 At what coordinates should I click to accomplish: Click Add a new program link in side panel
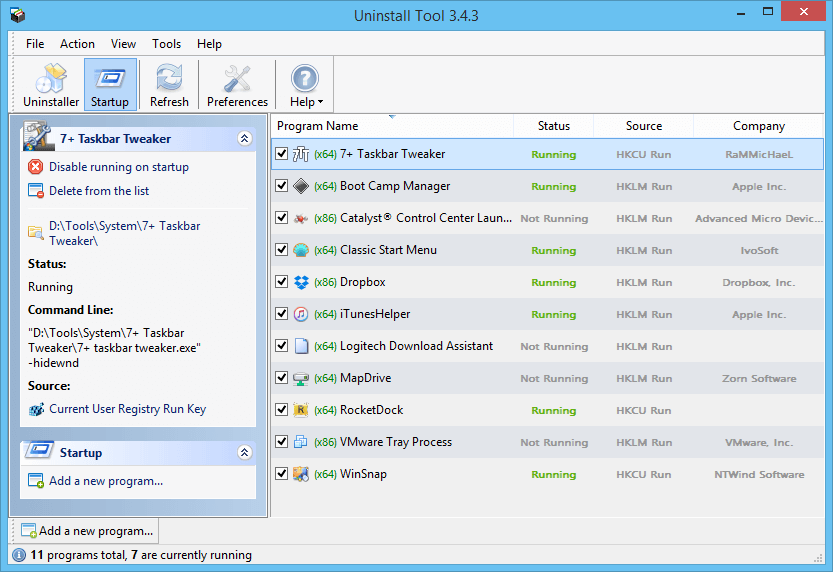tap(106, 481)
